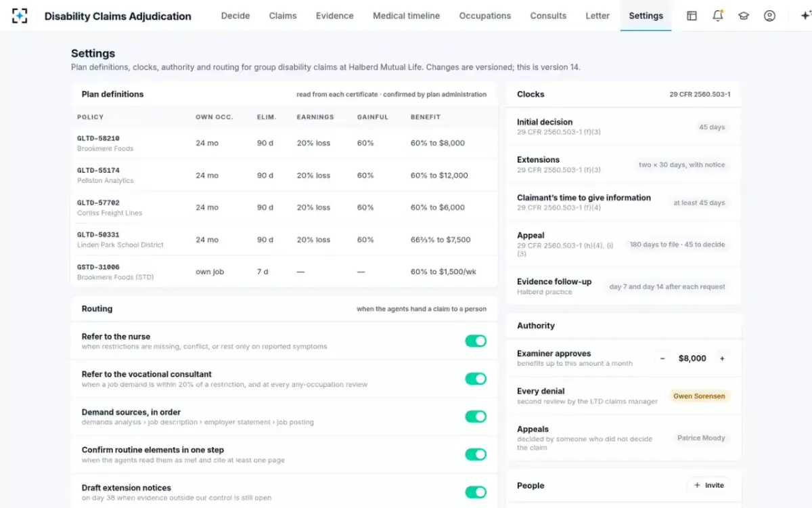Click the 'own job' occupation cell
Screen dimensions: 812x508
point(209,272)
